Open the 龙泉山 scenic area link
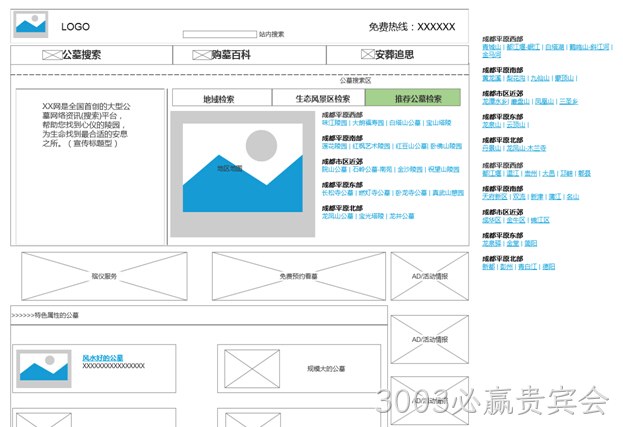623x427 pixels. point(491,125)
